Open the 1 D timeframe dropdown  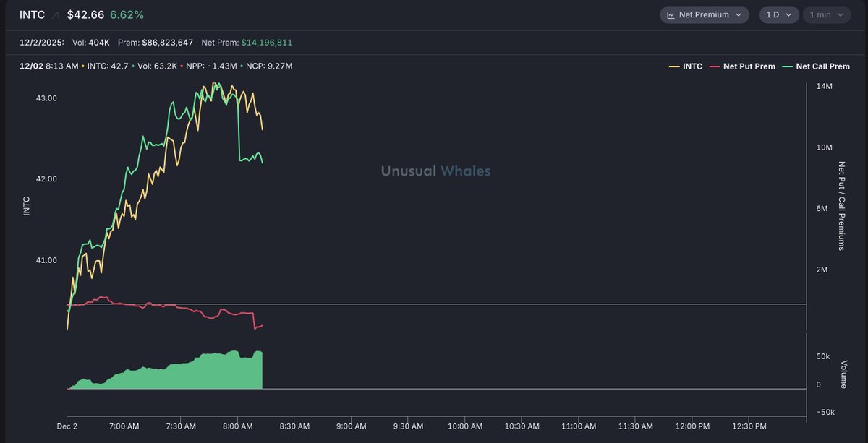(x=778, y=15)
